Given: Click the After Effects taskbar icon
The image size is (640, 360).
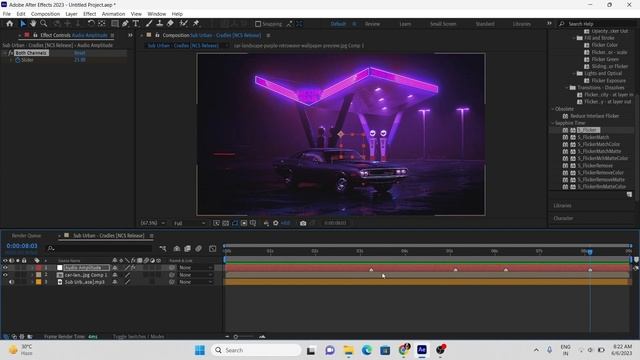Looking at the screenshot, I should point(422,350).
